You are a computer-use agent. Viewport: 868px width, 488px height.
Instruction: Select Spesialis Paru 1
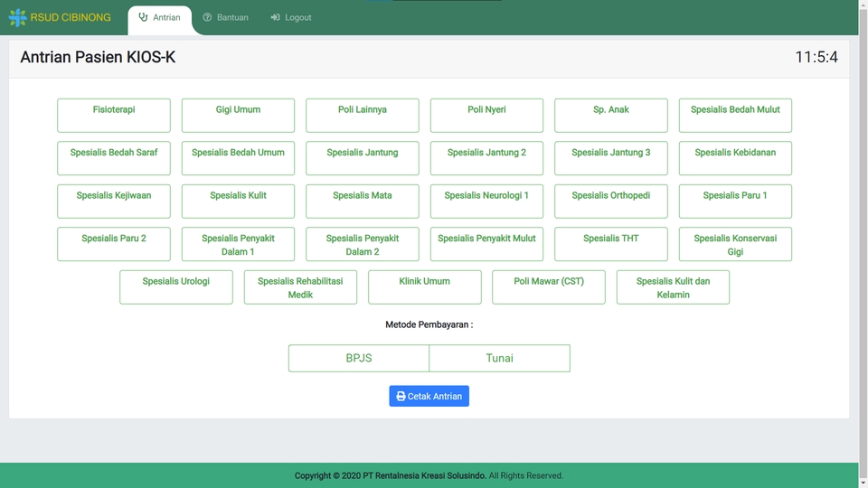click(735, 202)
